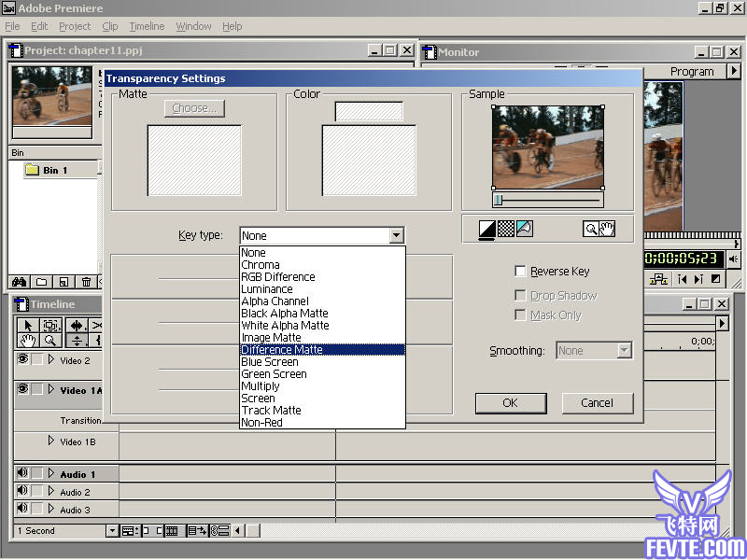The image size is (747, 560).
Task: Click the Choose... matte button
Action: (x=194, y=108)
